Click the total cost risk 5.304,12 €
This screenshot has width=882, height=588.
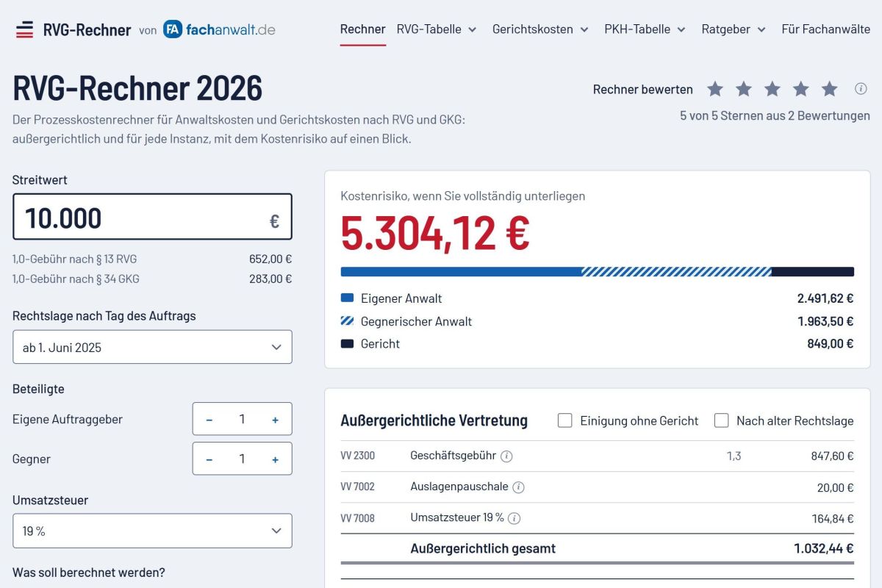click(x=435, y=232)
